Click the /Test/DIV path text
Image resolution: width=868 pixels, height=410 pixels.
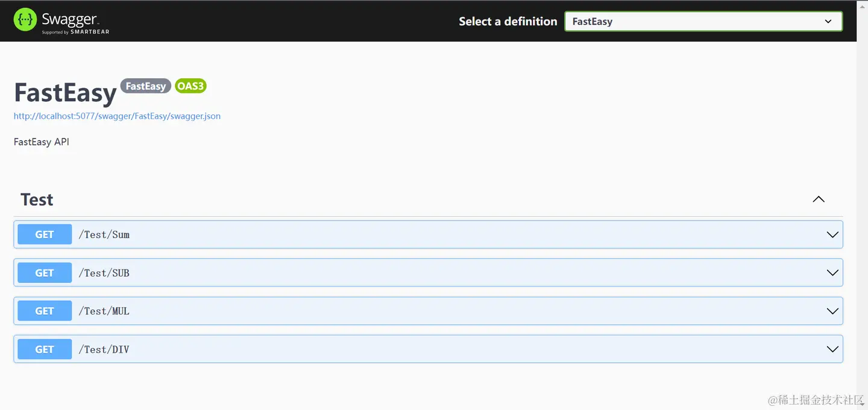pyautogui.click(x=104, y=349)
